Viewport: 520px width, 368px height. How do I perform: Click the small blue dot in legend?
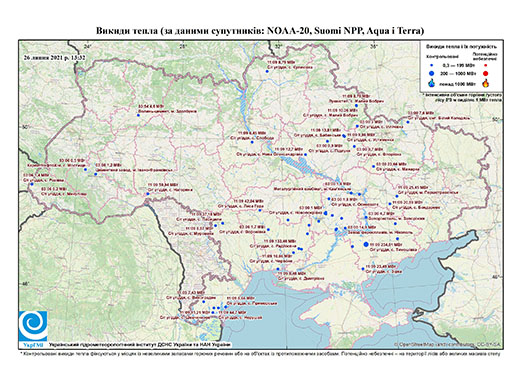[x=432, y=65]
